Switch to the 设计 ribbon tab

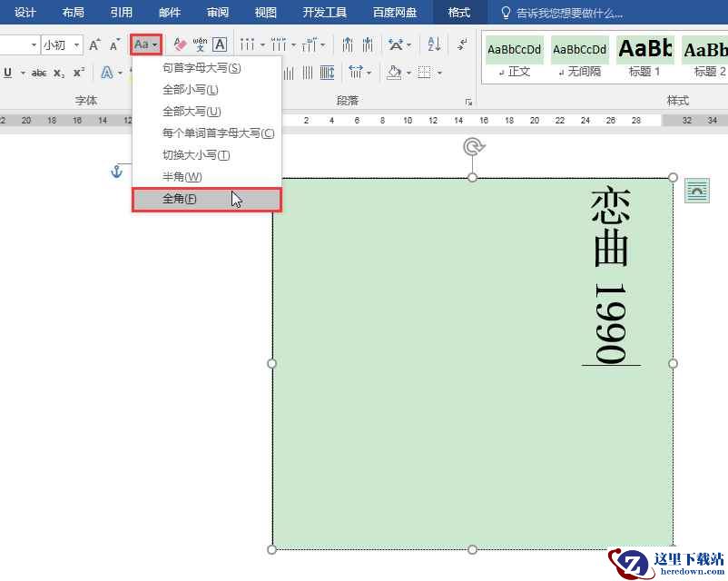pyautogui.click(x=25, y=13)
